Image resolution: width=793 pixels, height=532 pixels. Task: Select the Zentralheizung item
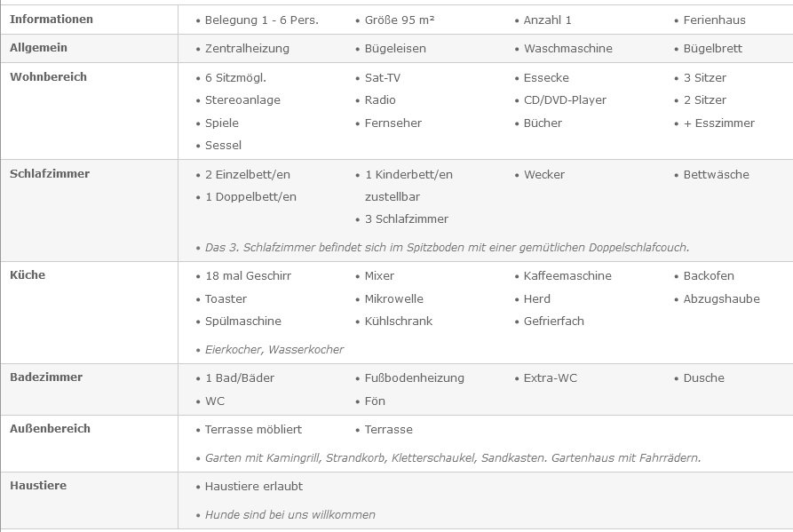tap(247, 48)
